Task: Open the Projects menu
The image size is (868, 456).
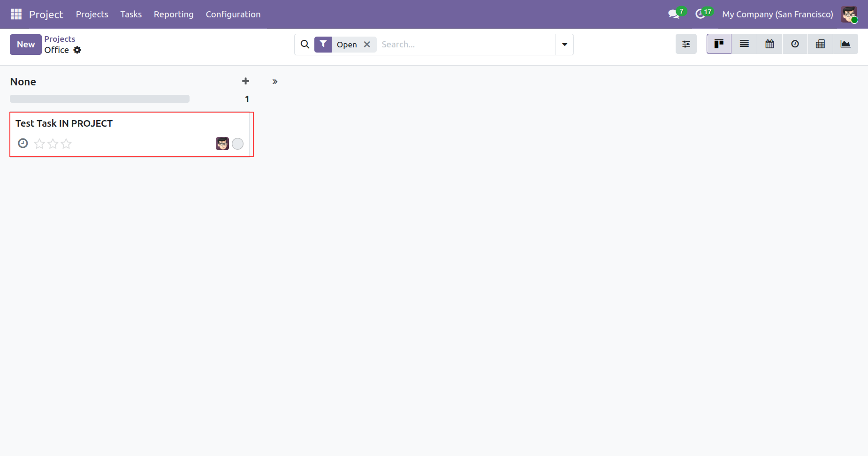Action: pos(92,14)
